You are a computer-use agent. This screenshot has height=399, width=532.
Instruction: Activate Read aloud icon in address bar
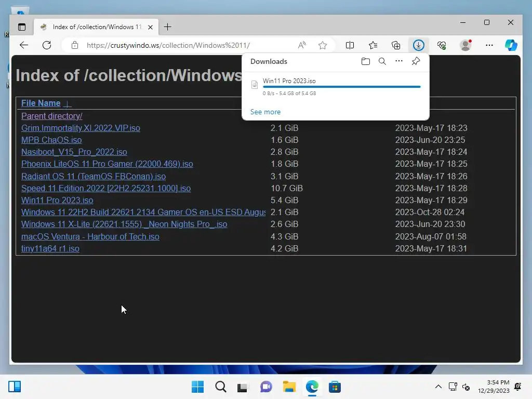pos(302,45)
